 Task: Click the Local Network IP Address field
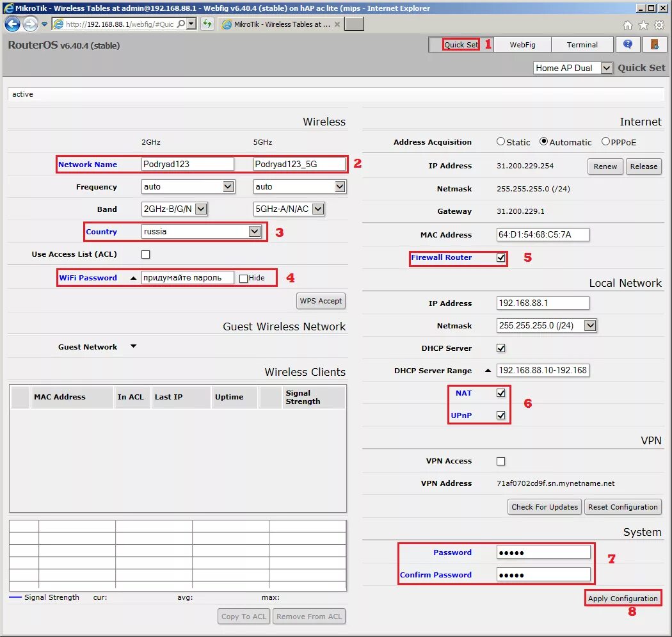(x=543, y=303)
